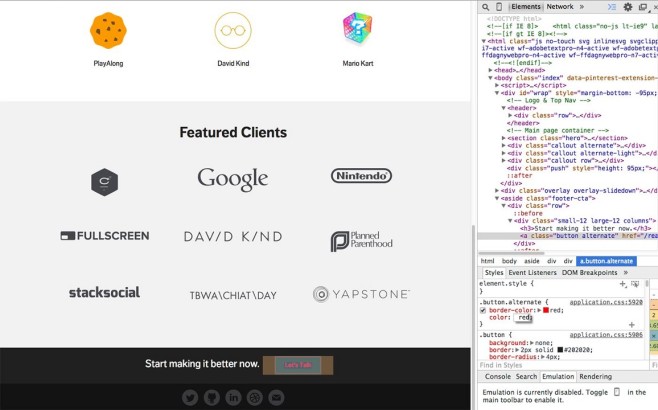Click the DAV/D K/ND client logo
The width and height of the screenshot is (658, 410).
233,237
